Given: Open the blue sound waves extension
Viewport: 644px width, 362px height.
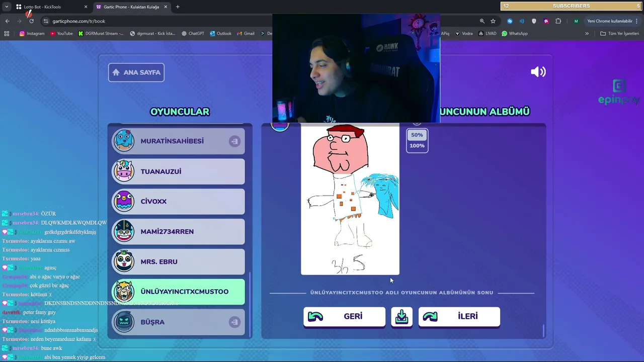Looking at the screenshot, I should click(x=522, y=21).
